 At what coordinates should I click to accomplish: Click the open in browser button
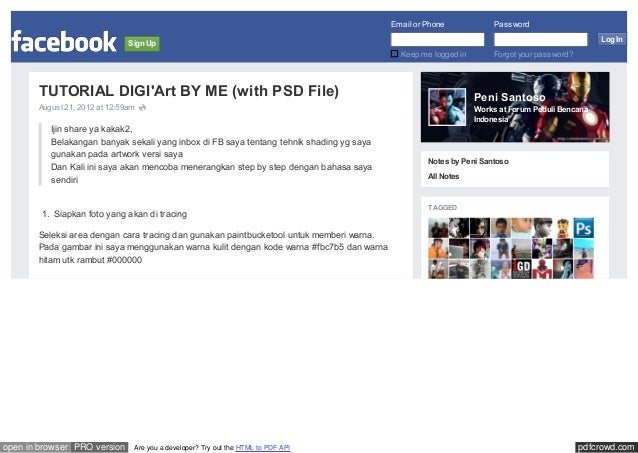click(35, 447)
